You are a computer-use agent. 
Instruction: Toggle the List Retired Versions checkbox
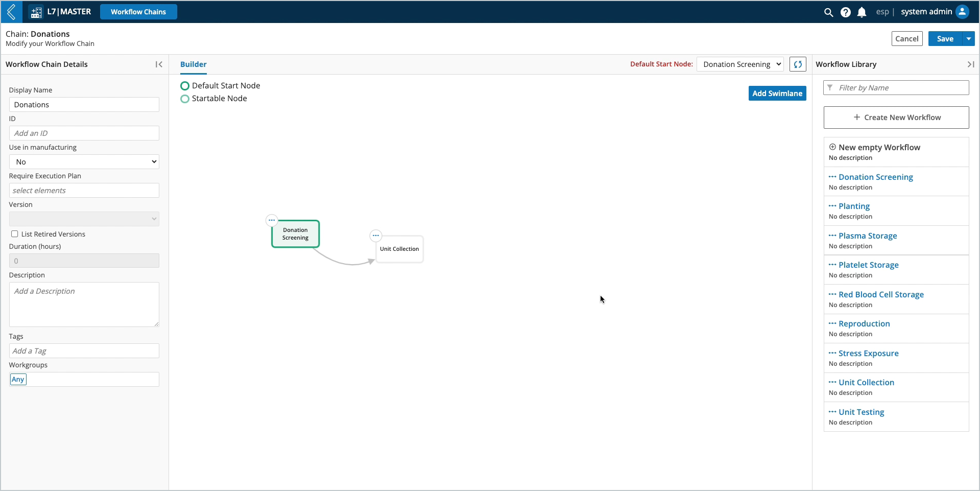[14, 234]
